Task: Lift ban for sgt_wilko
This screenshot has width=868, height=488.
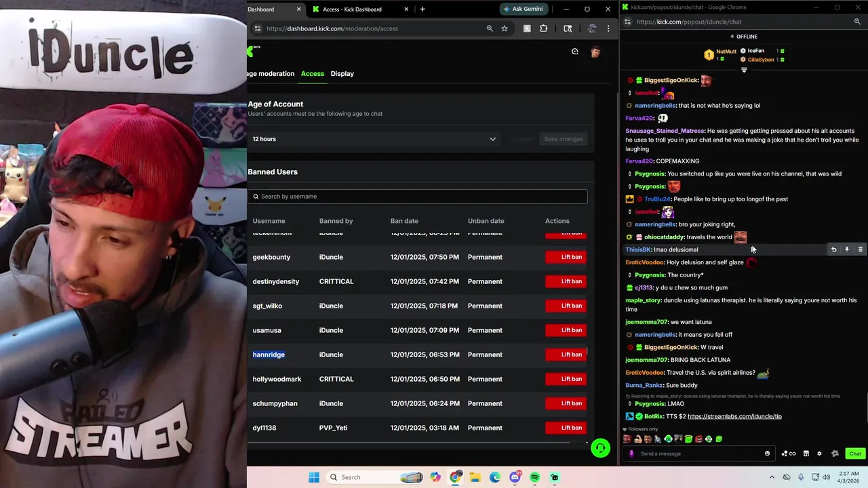Action: [566, 306]
